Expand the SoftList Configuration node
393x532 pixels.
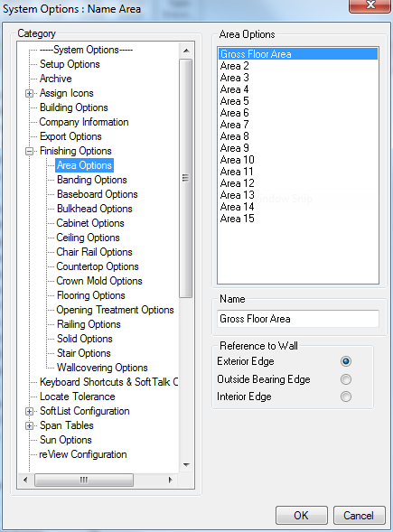pyautogui.click(x=30, y=411)
